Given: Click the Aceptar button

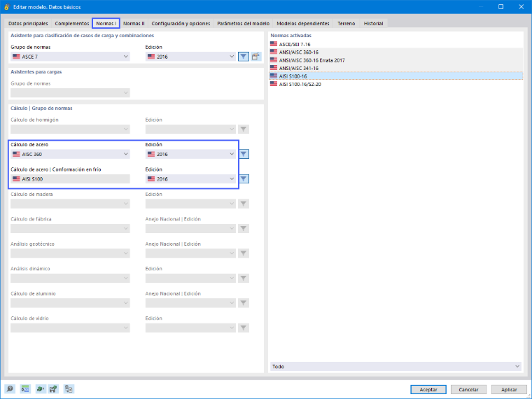Looking at the screenshot, I should (x=428, y=389).
